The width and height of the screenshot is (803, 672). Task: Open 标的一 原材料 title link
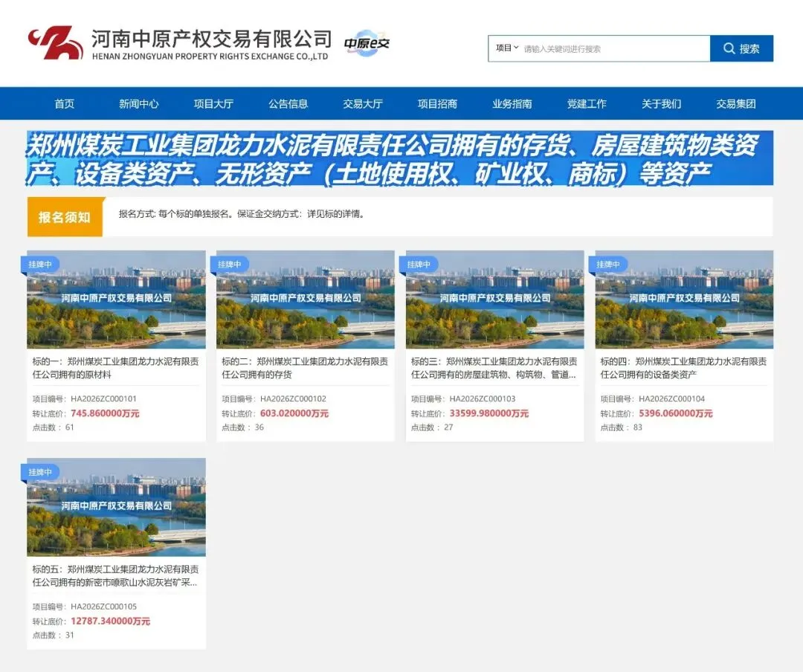point(116,368)
